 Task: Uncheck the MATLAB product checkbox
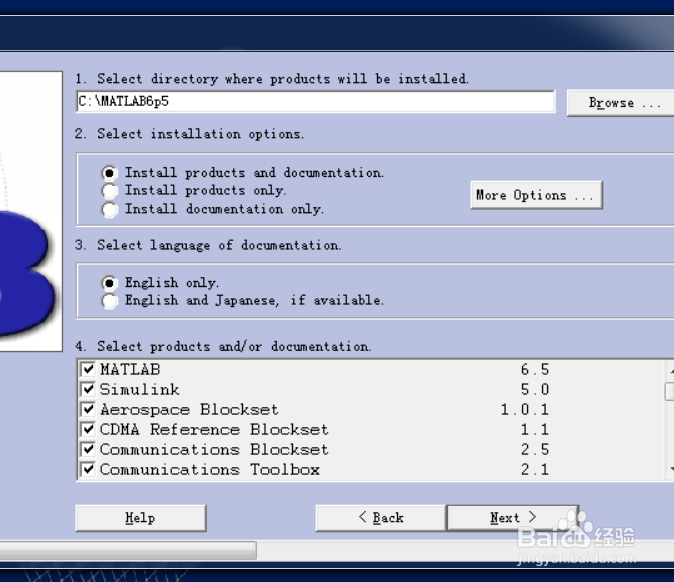88,369
